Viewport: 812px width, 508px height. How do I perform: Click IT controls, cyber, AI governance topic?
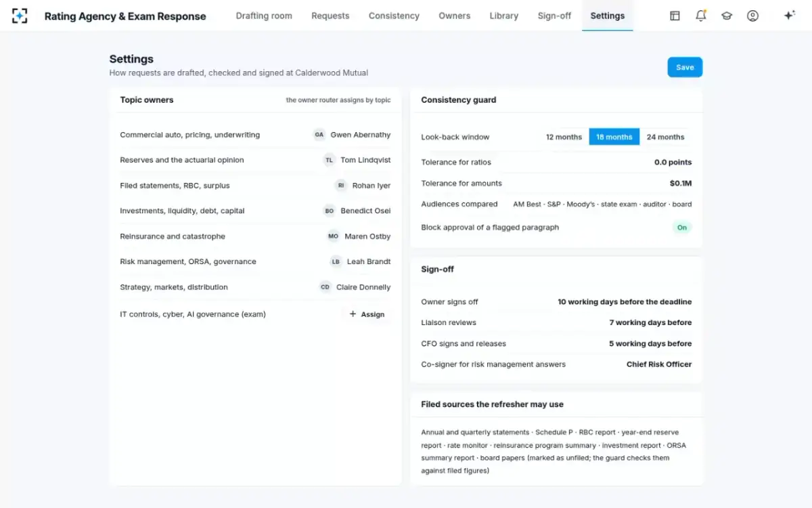(x=193, y=314)
